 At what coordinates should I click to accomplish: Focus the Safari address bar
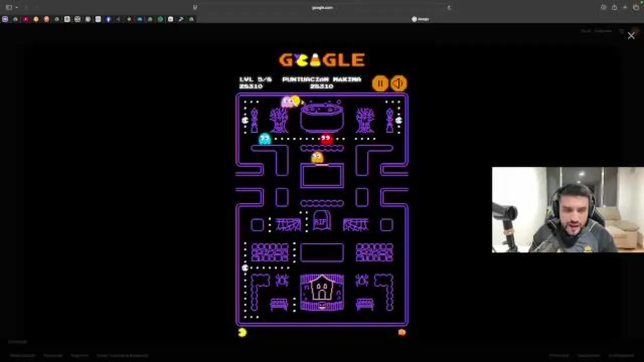[322, 8]
